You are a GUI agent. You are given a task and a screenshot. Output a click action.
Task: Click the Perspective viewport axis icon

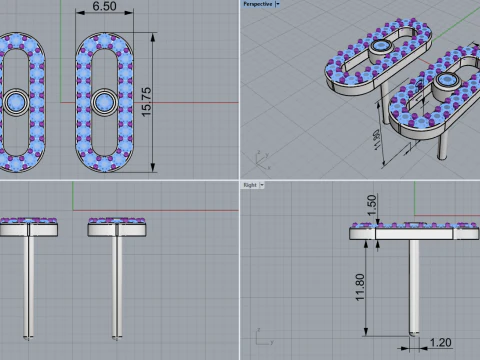263,160
